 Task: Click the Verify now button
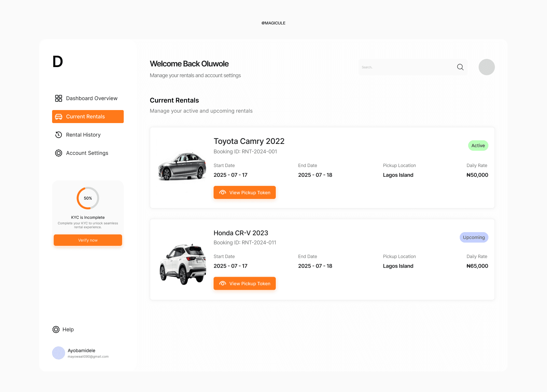88,240
